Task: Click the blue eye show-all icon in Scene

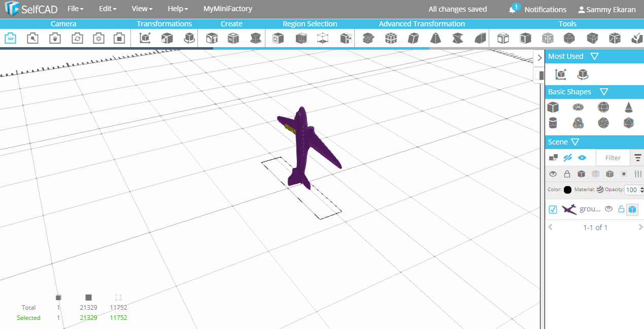Action: tap(582, 158)
